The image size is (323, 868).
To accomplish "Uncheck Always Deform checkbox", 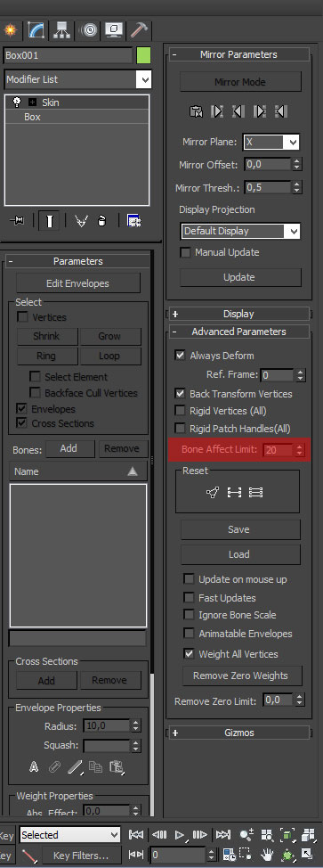I will [x=180, y=356].
